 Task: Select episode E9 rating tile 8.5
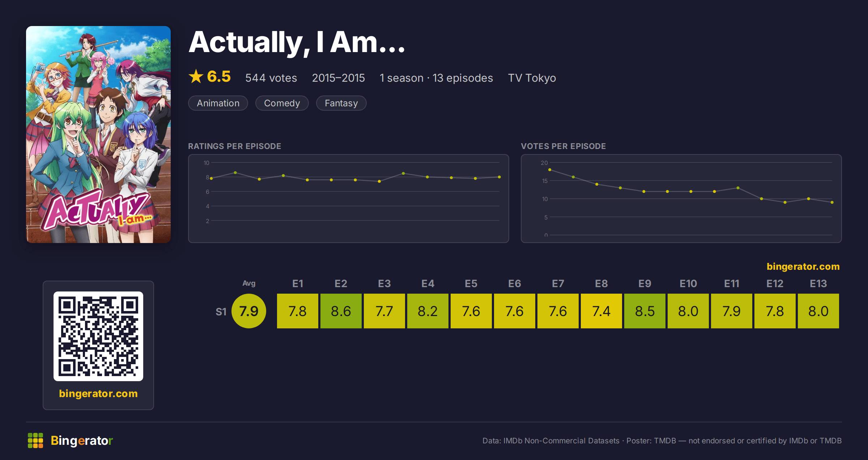[645, 311]
